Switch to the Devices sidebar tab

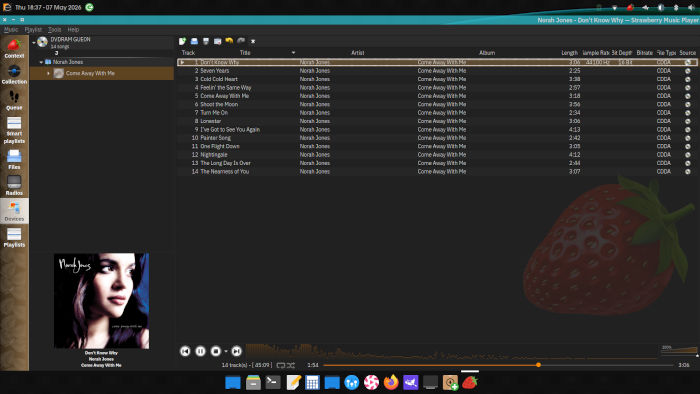point(14,212)
